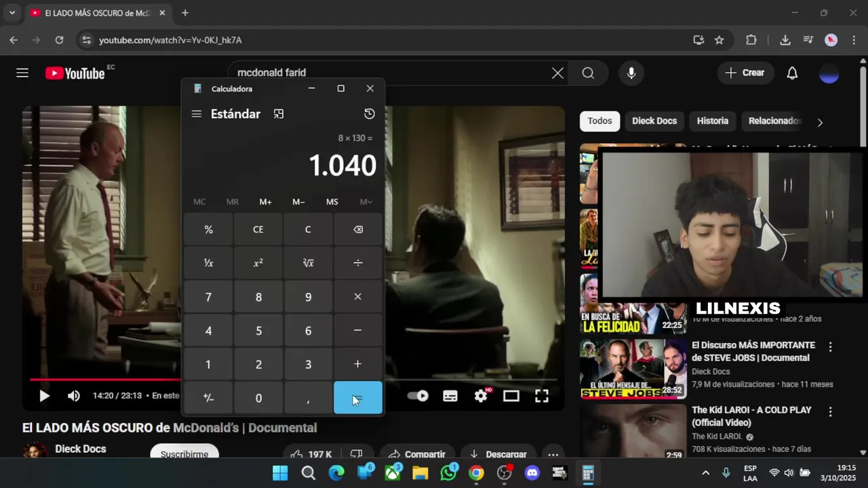This screenshot has width=868, height=488.
Task: Mute the video volume speaker icon
Action: 74,396
